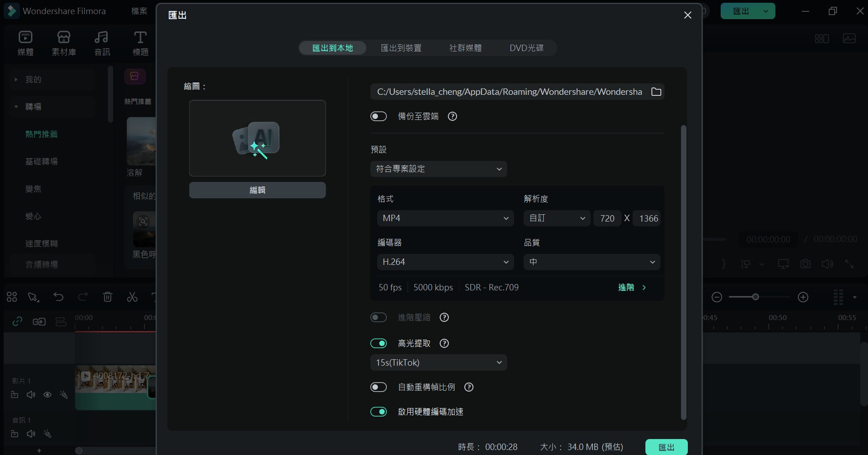Change quality using the 中 dropdown
The width and height of the screenshot is (868, 455).
(x=591, y=262)
